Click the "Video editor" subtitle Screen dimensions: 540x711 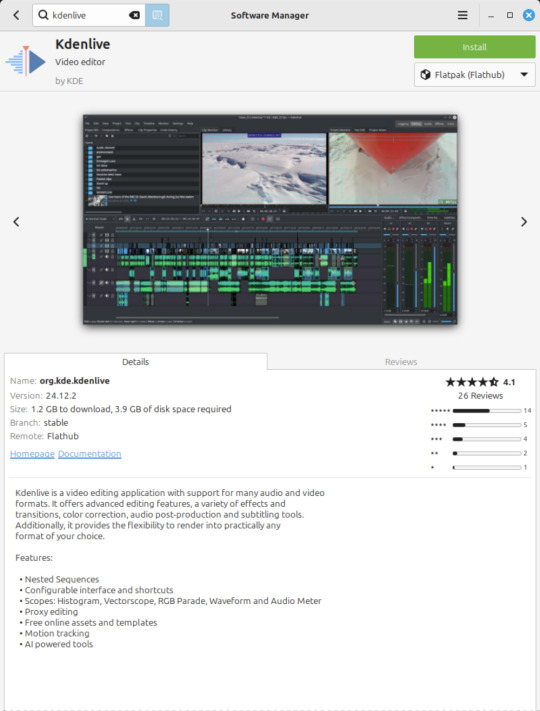pyautogui.click(x=80, y=62)
